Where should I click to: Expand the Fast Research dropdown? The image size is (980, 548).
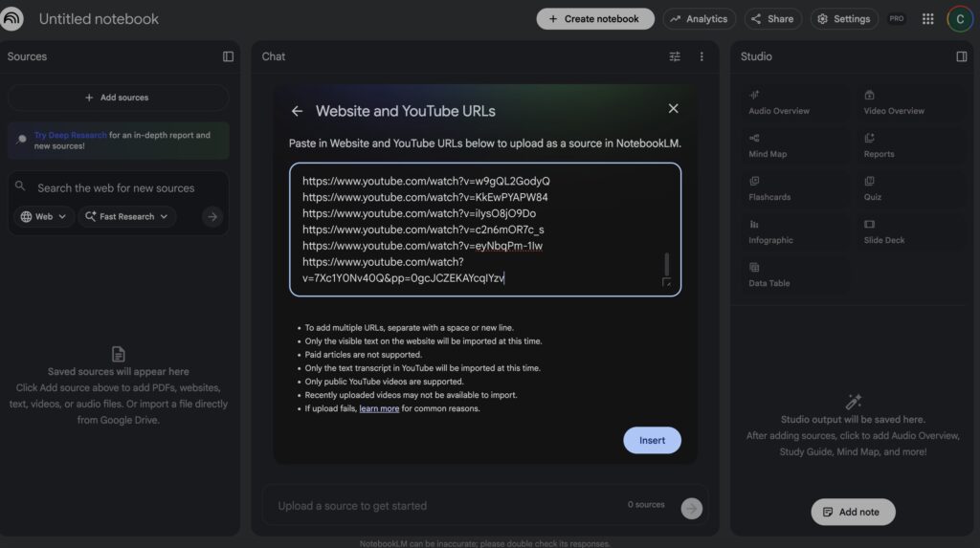click(126, 217)
